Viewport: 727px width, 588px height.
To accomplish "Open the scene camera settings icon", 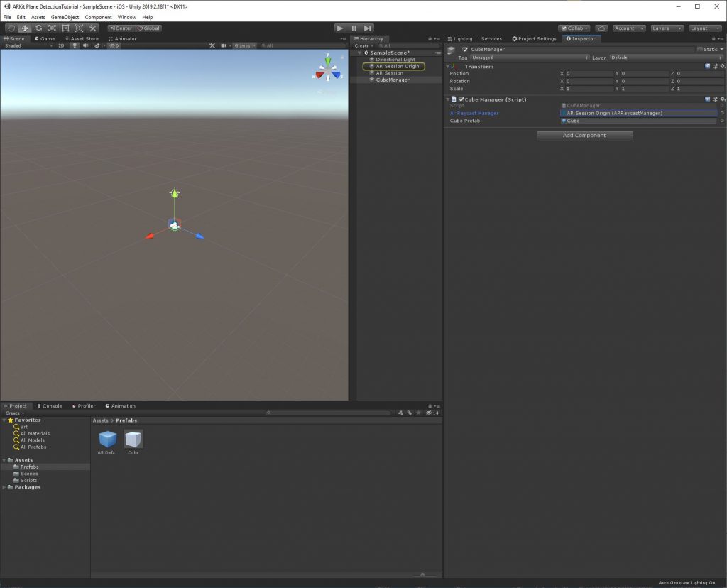I will coord(224,46).
